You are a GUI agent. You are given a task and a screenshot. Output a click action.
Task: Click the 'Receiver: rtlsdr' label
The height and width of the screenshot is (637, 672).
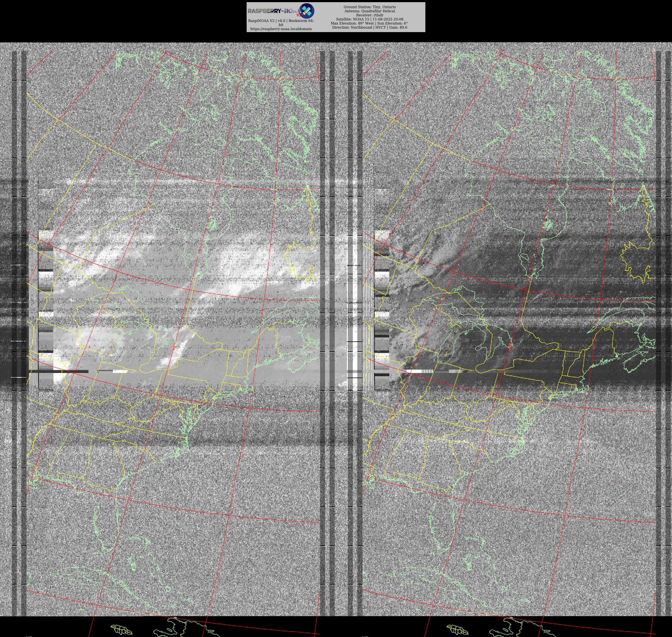click(369, 15)
